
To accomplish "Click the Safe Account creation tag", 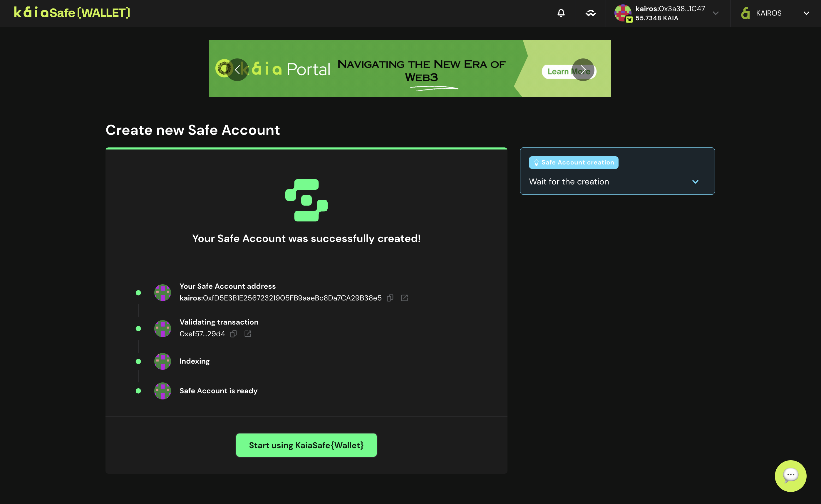I will tap(574, 162).
